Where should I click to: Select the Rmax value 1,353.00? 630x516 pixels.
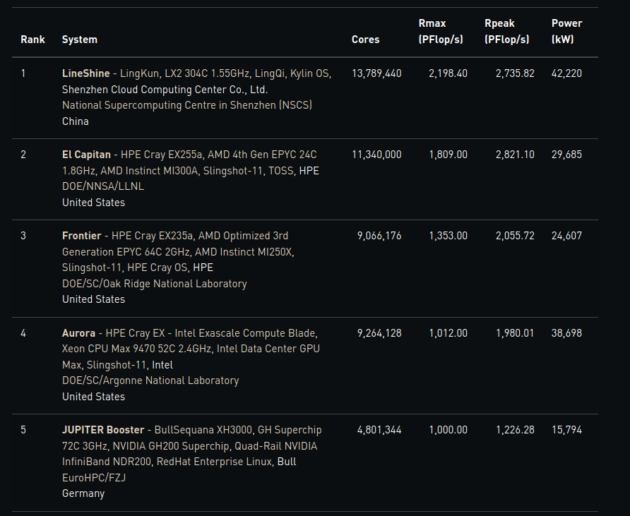click(448, 236)
